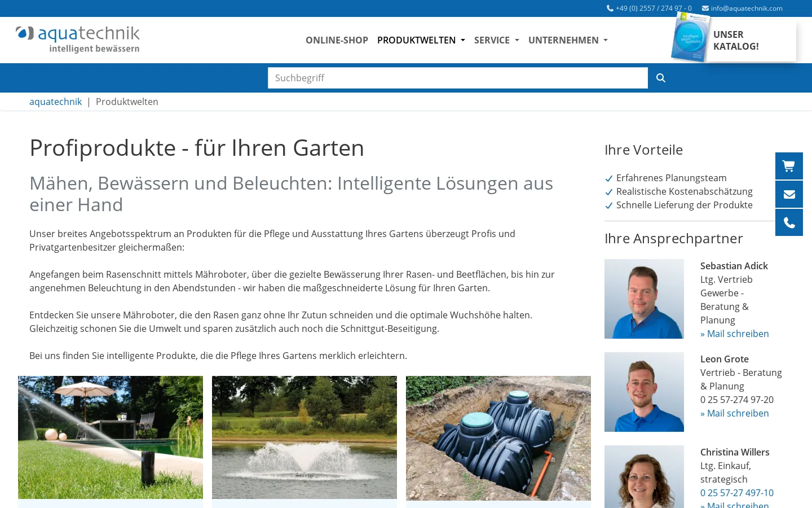Screen dimensions: 812x508
Task: Click the floating phone call icon
Action: click(x=789, y=222)
